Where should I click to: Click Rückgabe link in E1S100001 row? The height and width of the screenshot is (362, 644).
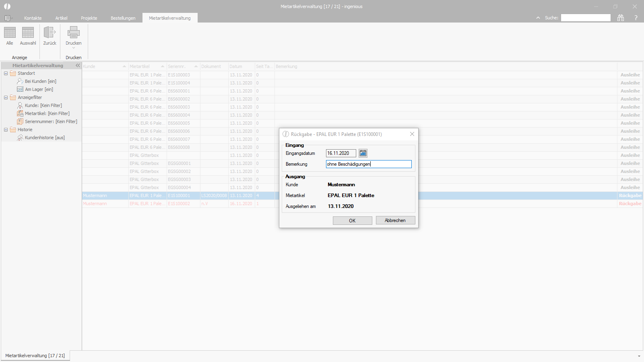pyautogui.click(x=630, y=195)
